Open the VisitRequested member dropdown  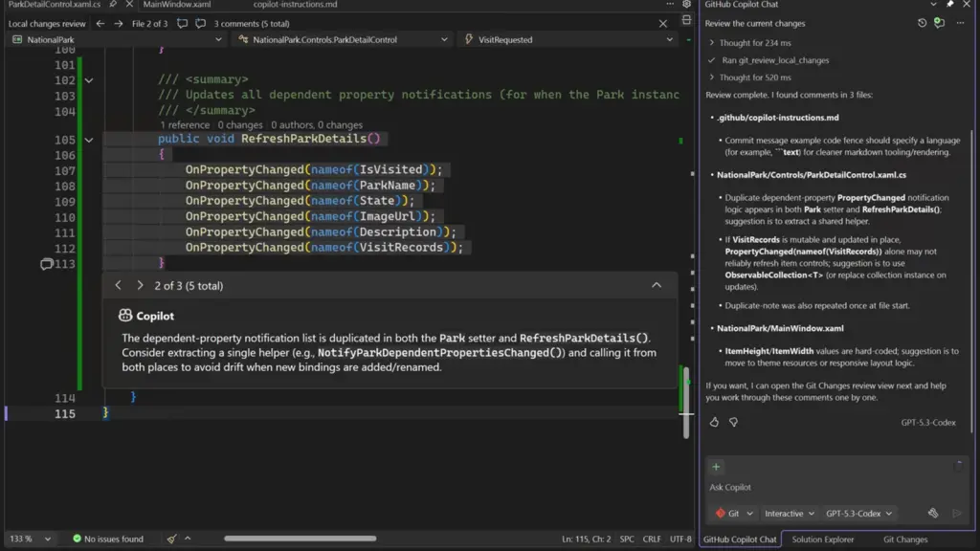pos(568,39)
